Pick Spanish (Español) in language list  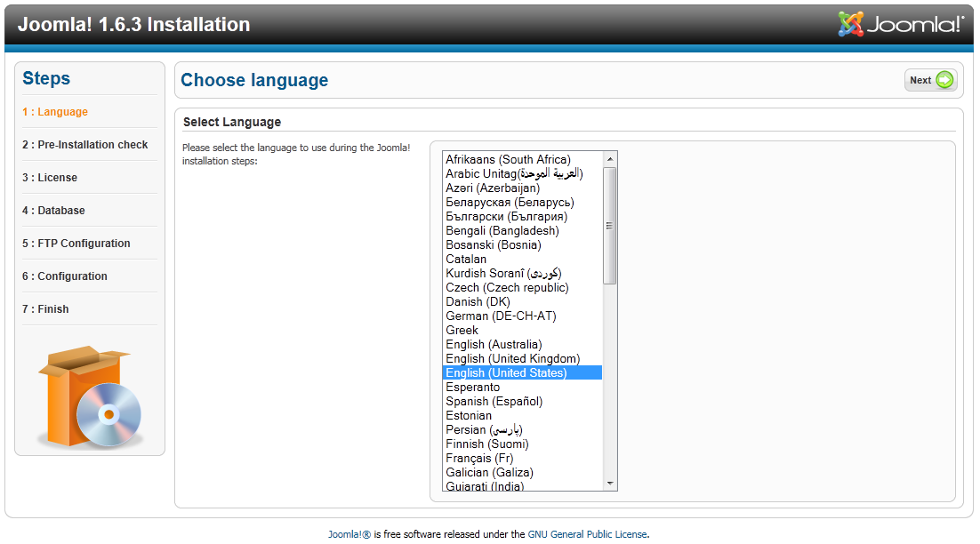pos(494,402)
